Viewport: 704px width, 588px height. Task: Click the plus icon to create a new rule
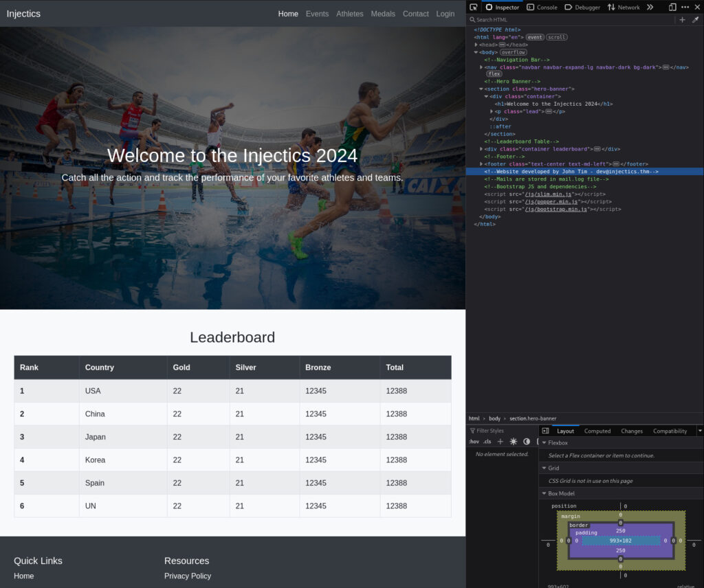click(682, 19)
